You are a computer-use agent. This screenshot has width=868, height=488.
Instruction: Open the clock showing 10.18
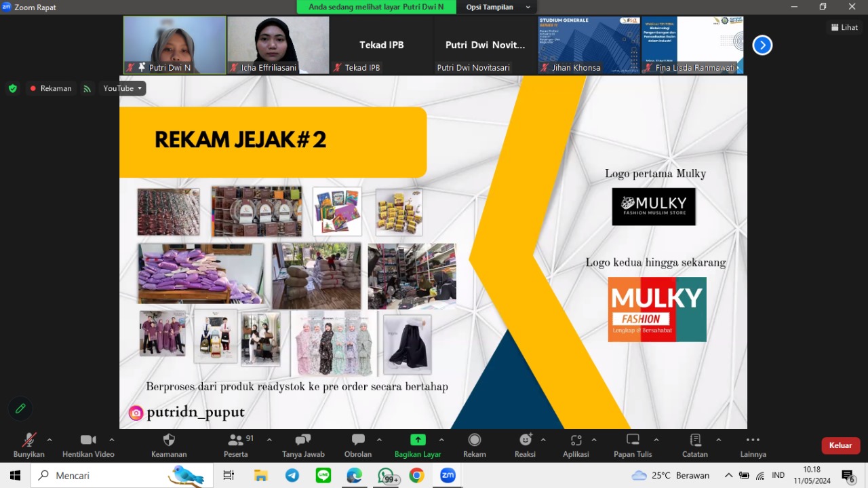pos(812,475)
